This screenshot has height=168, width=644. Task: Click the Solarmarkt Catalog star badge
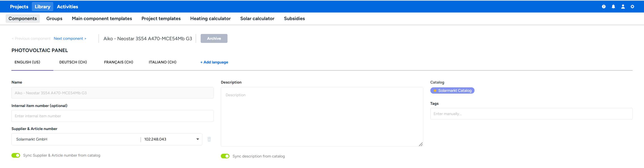point(452,90)
